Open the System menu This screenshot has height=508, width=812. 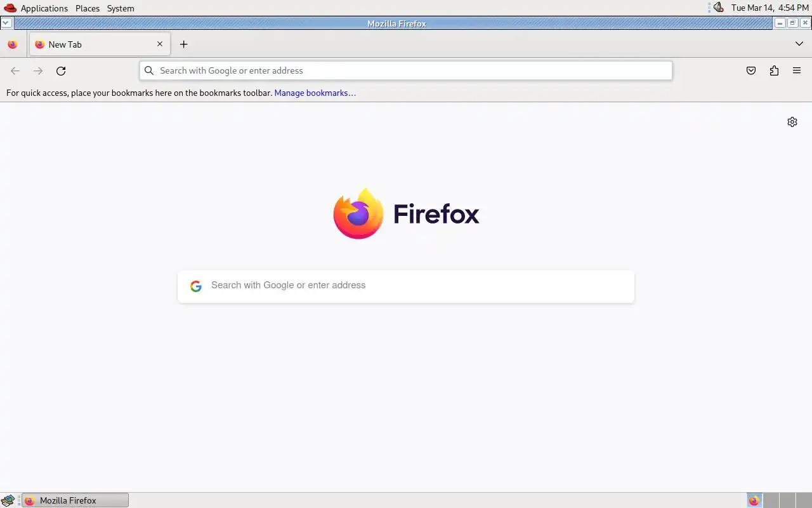click(x=121, y=8)
